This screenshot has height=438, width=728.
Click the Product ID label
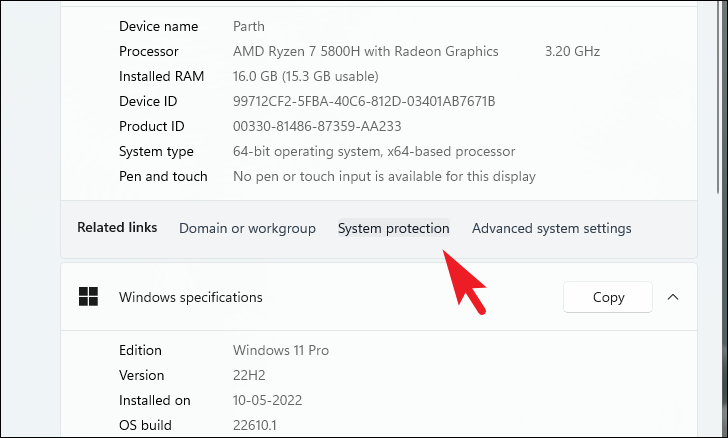(152, 126)
